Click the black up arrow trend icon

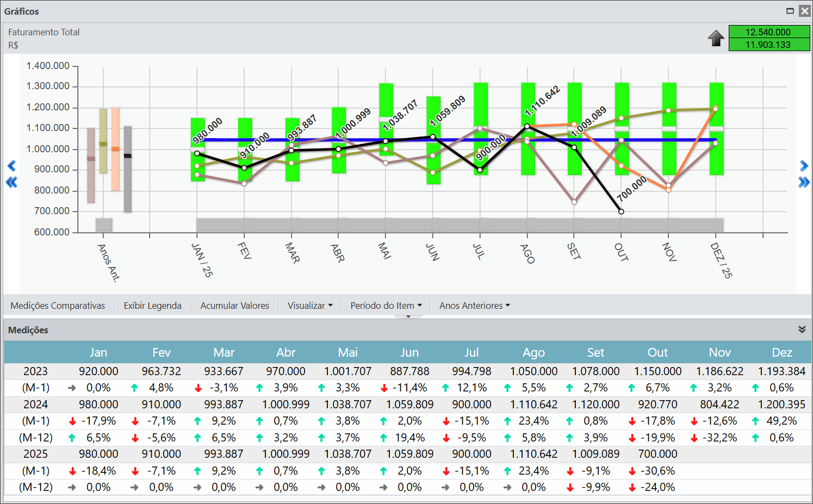point(716,38)
